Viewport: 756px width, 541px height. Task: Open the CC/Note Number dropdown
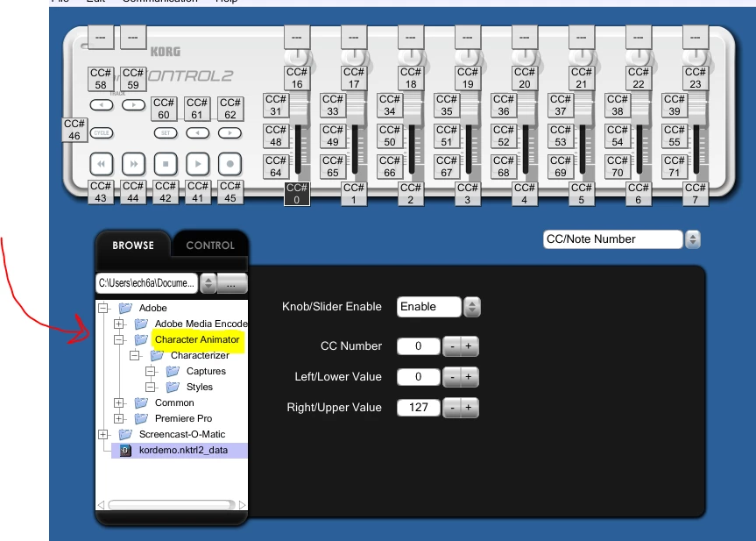pos(693,239)
